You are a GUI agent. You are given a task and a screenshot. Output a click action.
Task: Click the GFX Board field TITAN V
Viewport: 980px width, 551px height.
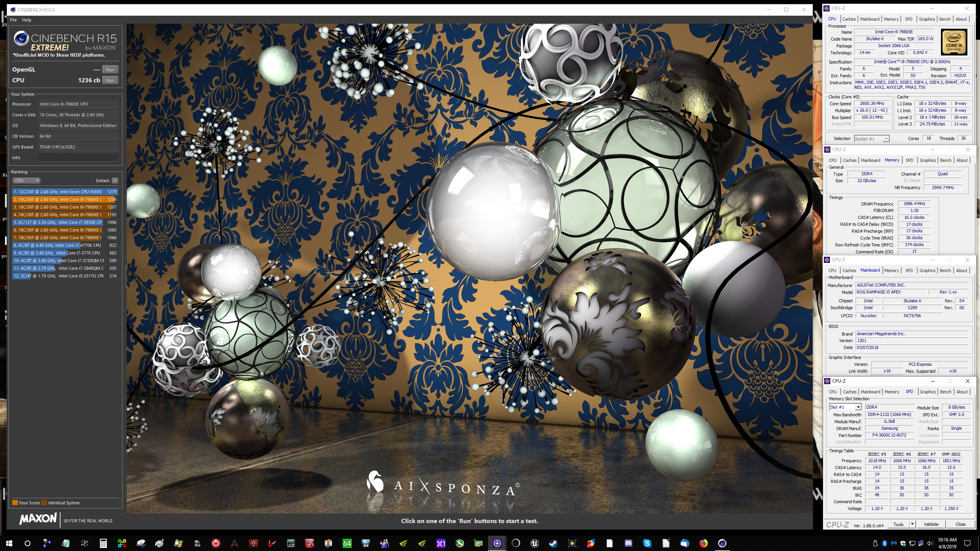78,147
